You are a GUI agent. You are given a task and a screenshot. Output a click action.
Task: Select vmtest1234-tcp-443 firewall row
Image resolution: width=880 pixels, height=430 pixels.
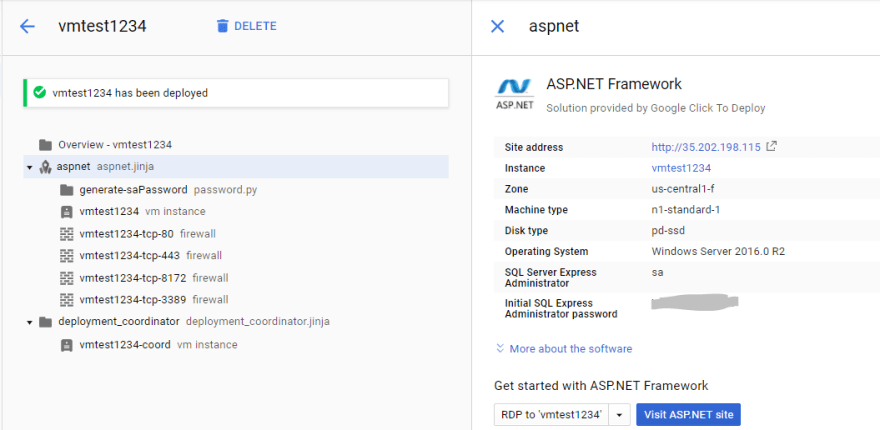tap(150, 255)
